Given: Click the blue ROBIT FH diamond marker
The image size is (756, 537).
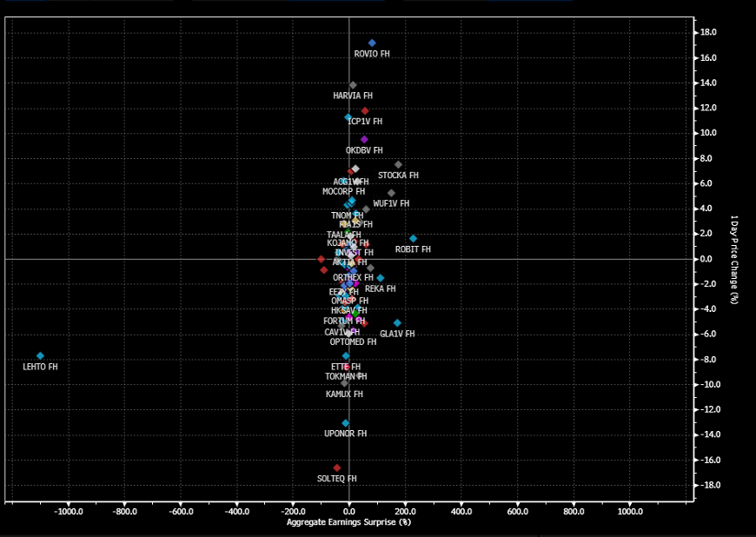Looking at the screenshot, I should [x=413, y=238].
